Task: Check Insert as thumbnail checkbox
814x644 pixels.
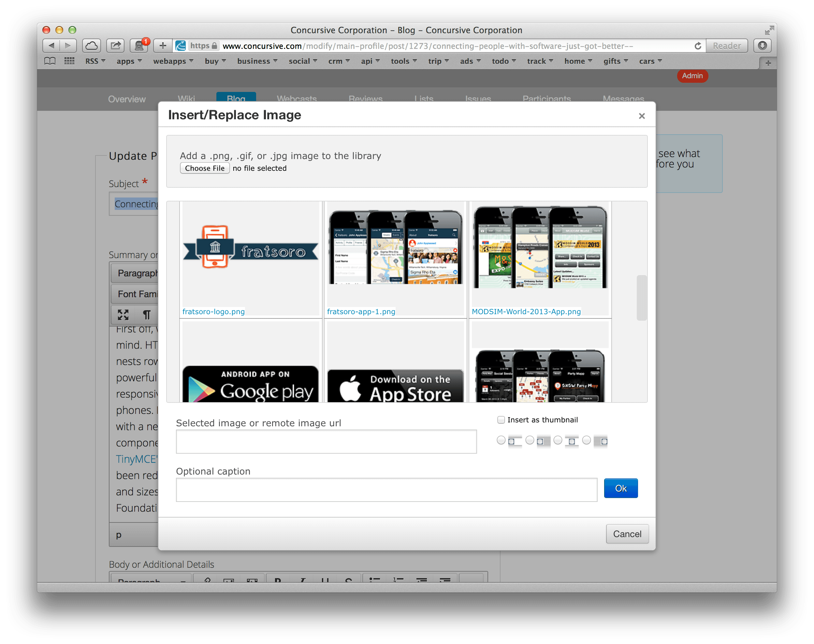Action: [x=501, y=420]
